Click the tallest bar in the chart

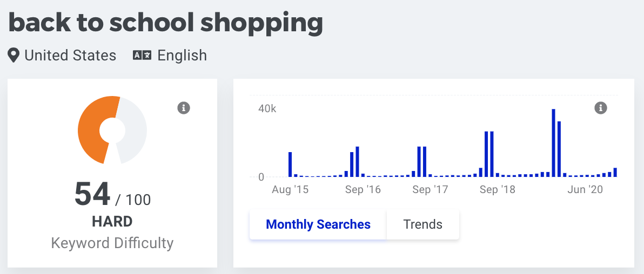point(554,143)
